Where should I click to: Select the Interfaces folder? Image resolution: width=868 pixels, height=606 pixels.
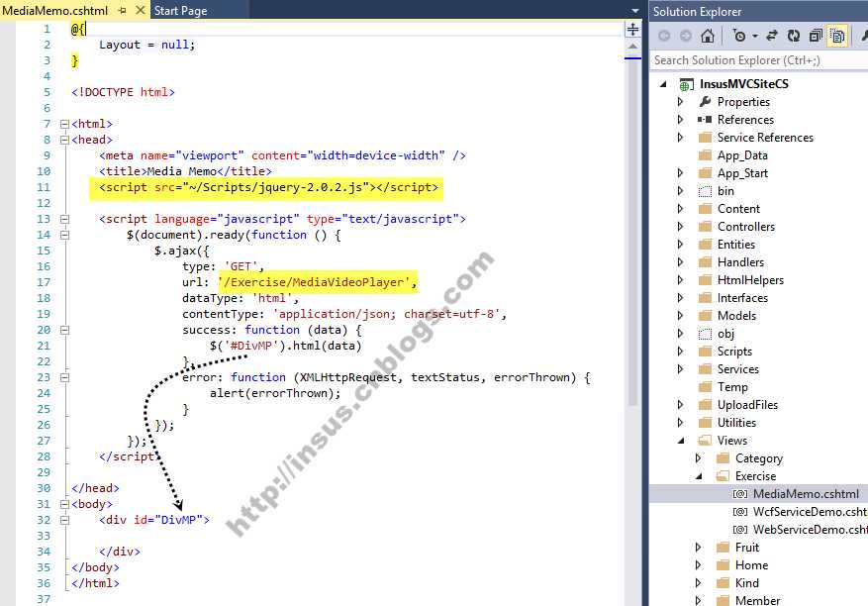point(742,297)
